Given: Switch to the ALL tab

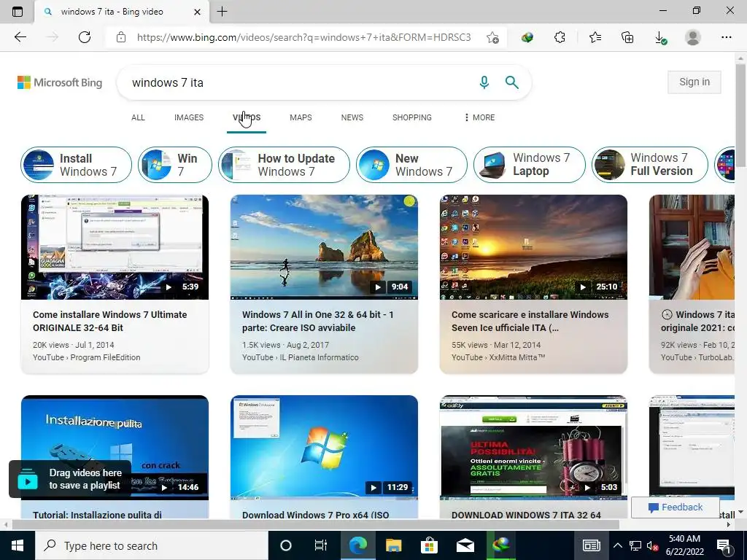Looking at the screenshot, I should pos(138,117).
